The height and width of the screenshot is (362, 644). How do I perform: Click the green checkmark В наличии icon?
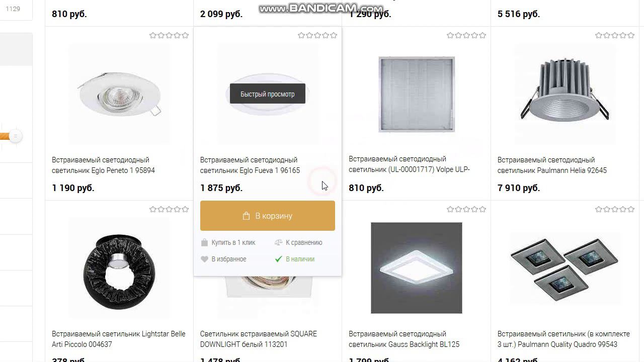click(278, 259)
